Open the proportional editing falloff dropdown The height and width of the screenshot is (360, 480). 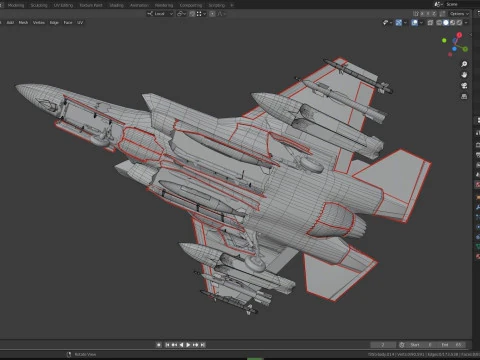(222, 14)
